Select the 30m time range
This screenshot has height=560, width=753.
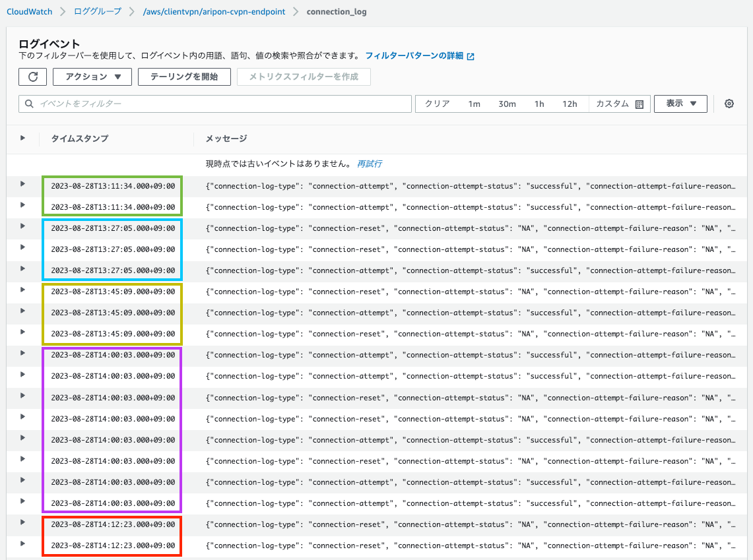[x=507, y=104]
